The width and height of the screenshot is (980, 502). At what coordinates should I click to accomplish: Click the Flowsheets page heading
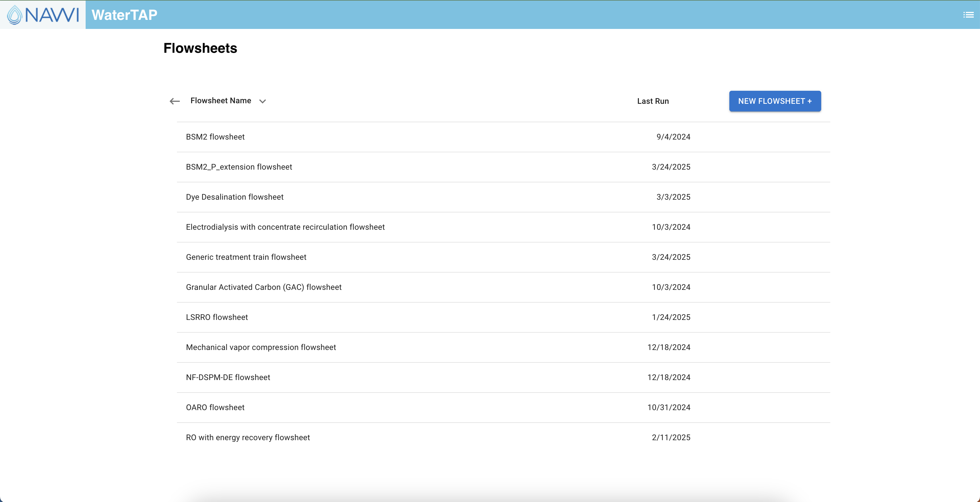200,48
